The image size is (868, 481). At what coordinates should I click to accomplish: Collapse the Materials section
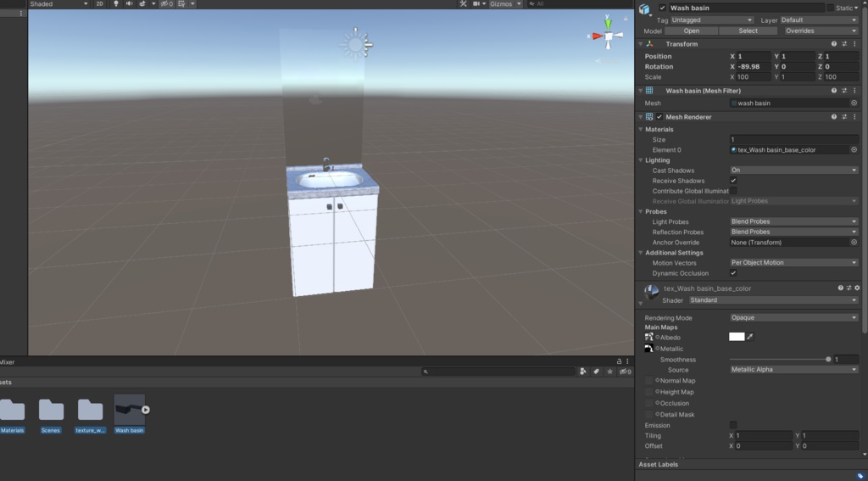coord(641,129)
